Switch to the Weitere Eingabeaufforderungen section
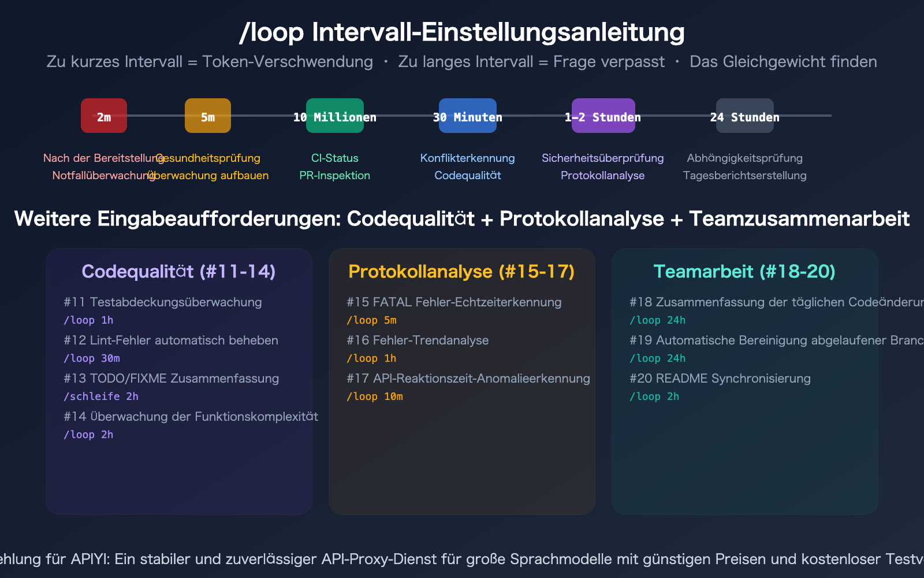Viewport: 924px width, 578px height. 462,219
